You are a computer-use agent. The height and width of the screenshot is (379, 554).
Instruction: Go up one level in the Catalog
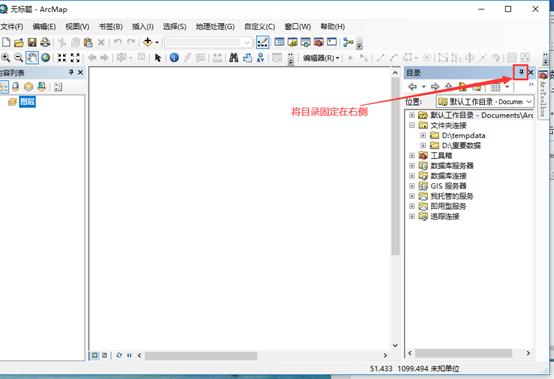448,87
